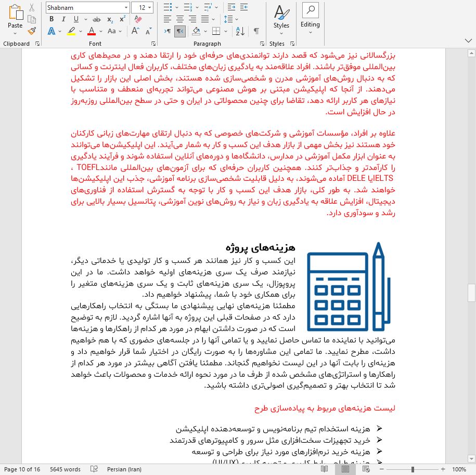Screen dimensions: 476x475
Task: Center align the paragraph text
Action: 179,19
